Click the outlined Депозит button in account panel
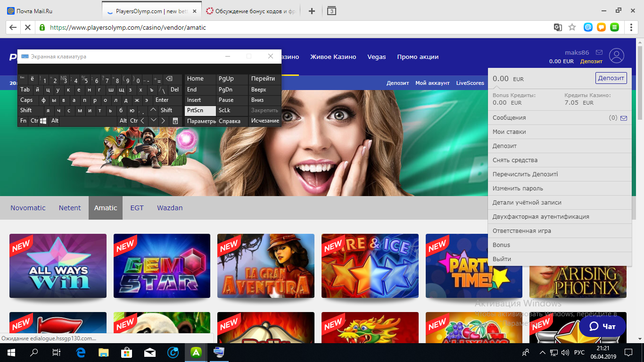Screen dimensions: 644x362 coord(611,78)
